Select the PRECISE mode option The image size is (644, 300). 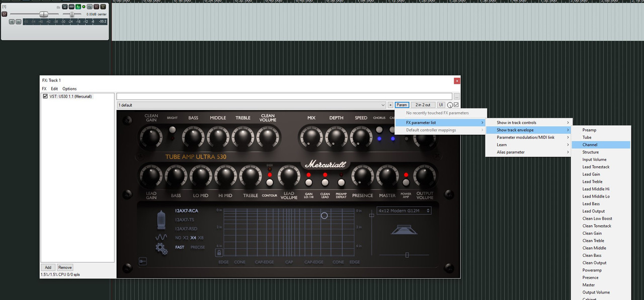click(x=198, y=247)
